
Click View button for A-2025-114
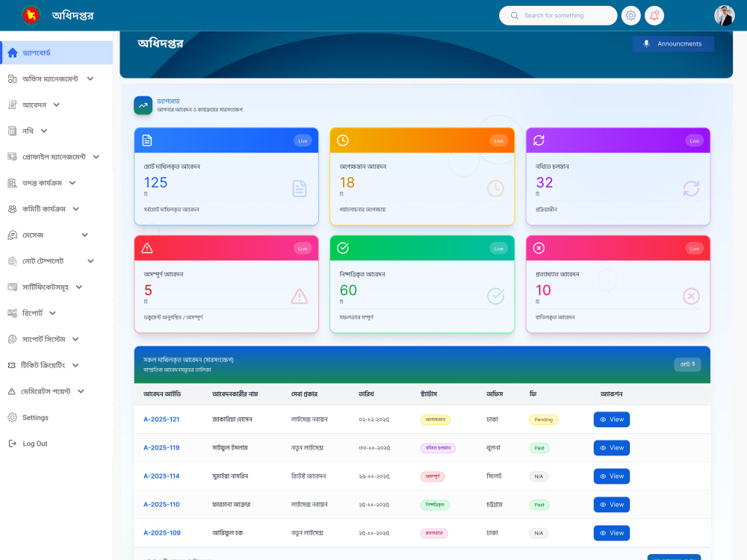[x=611, y=476]
